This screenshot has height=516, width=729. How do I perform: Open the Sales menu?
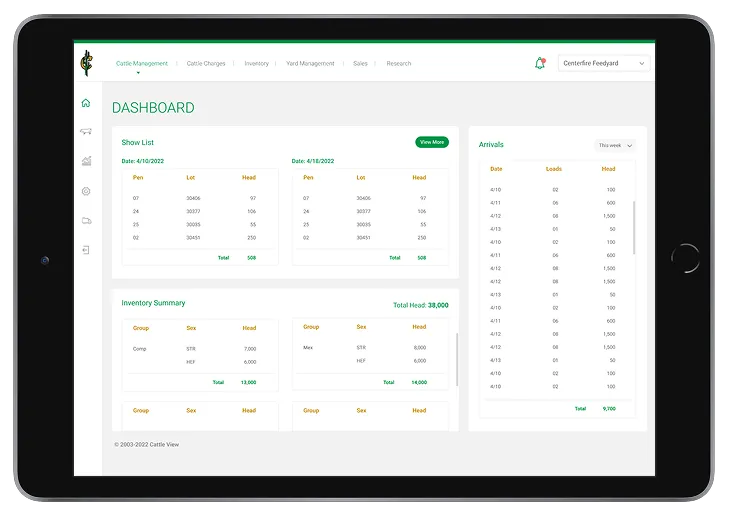click(360, 64)
